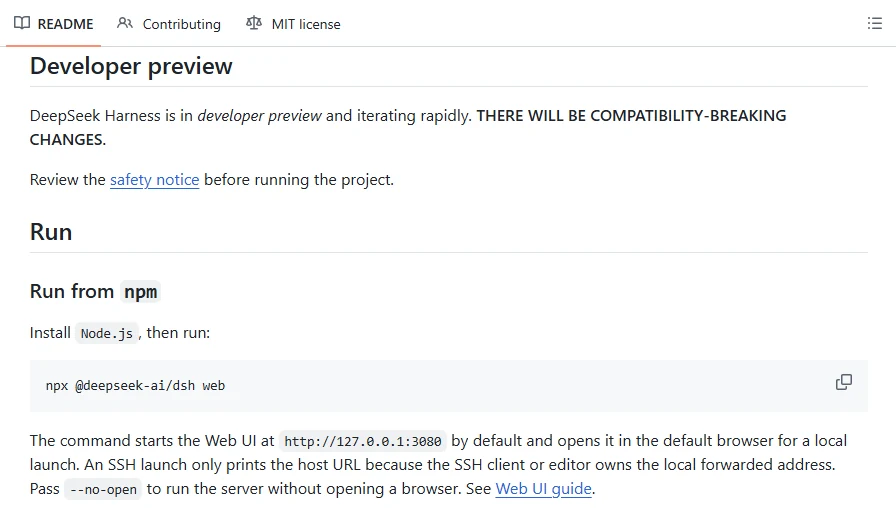Click the italic developer preview text
Screen dimensions: 896x508
point(259,115)
